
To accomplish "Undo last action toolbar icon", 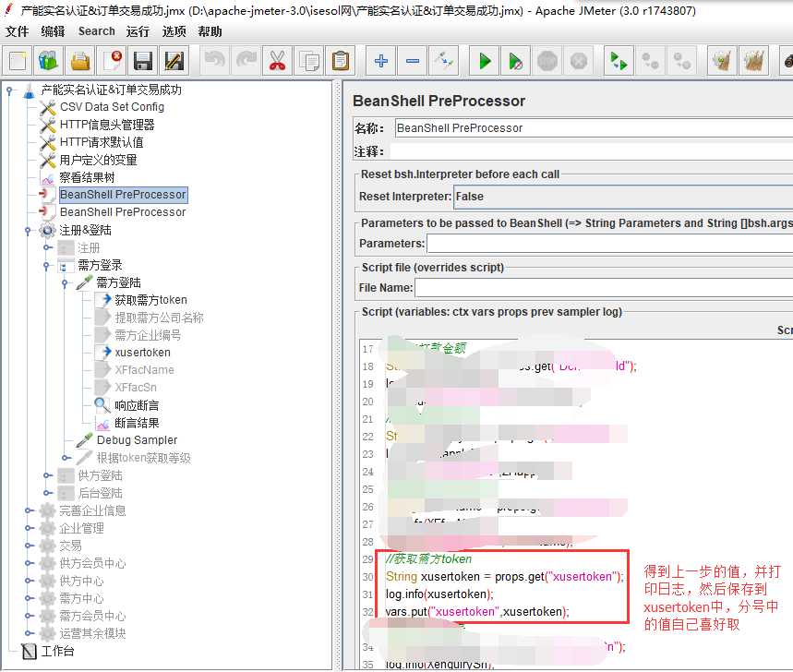I will pyautogui.click(x=214, y=61).
